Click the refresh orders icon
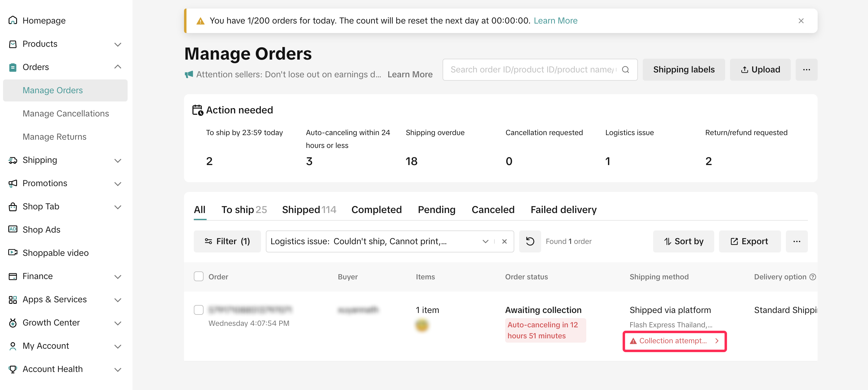The image size is (868, 390). click(530, 241)
